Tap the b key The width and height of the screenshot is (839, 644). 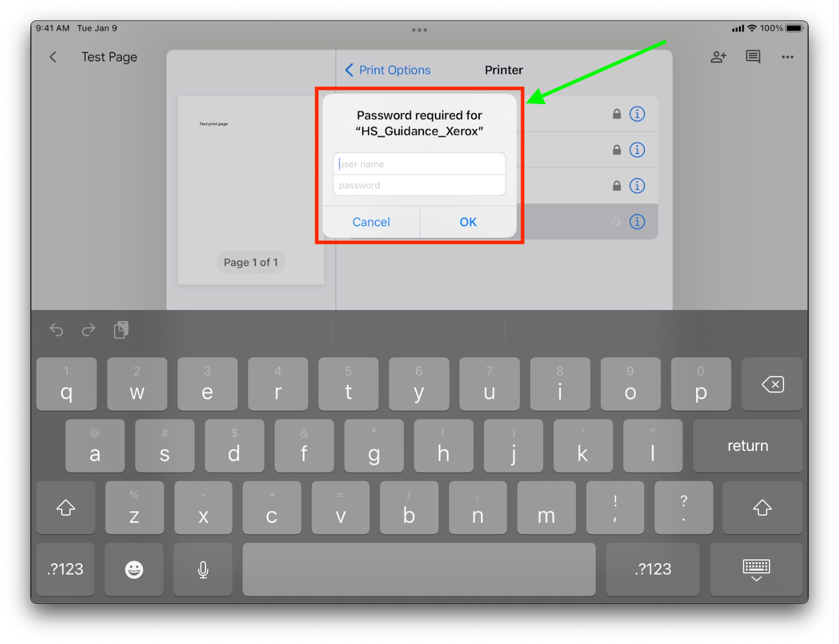tap(409, 508)
